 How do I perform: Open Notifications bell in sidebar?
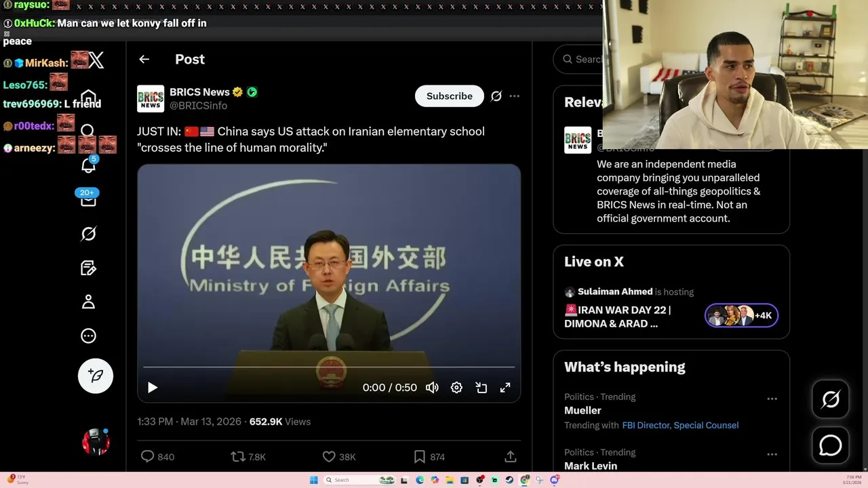[x=88, y=165]
